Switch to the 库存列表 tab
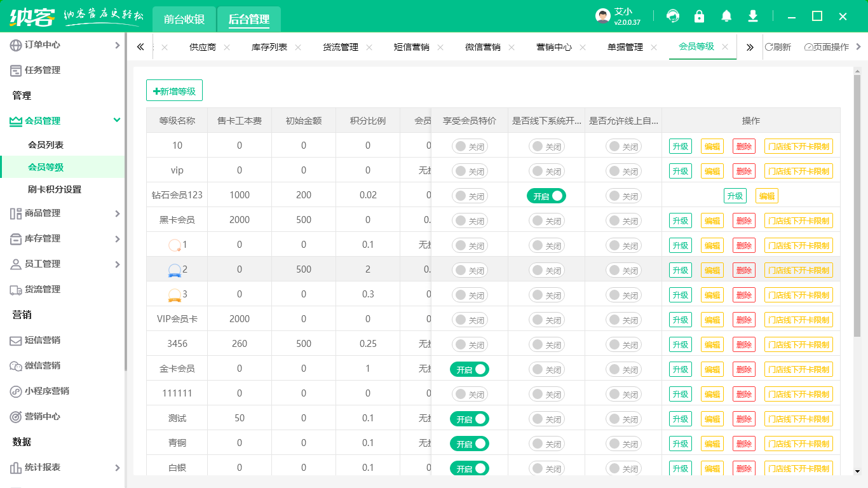Image resolution: width=868 pixels, height=488 pixels. pyautogui.click(x=269, y=47)
